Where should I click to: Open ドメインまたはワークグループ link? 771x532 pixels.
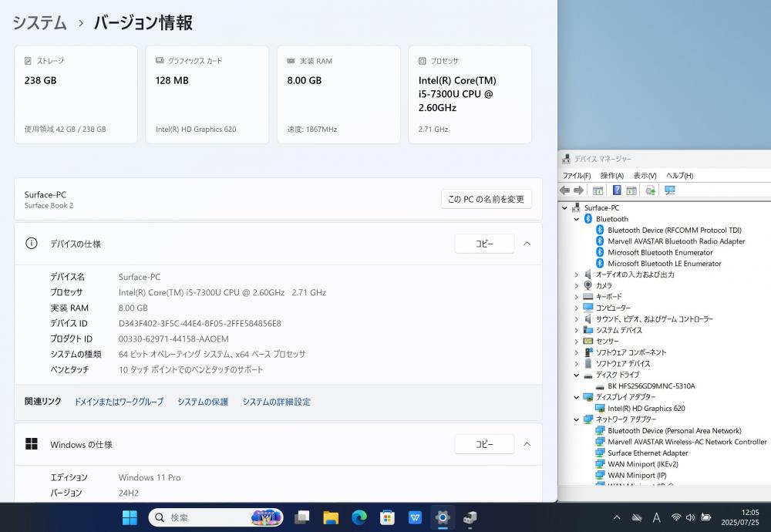(x=119, y=402)
